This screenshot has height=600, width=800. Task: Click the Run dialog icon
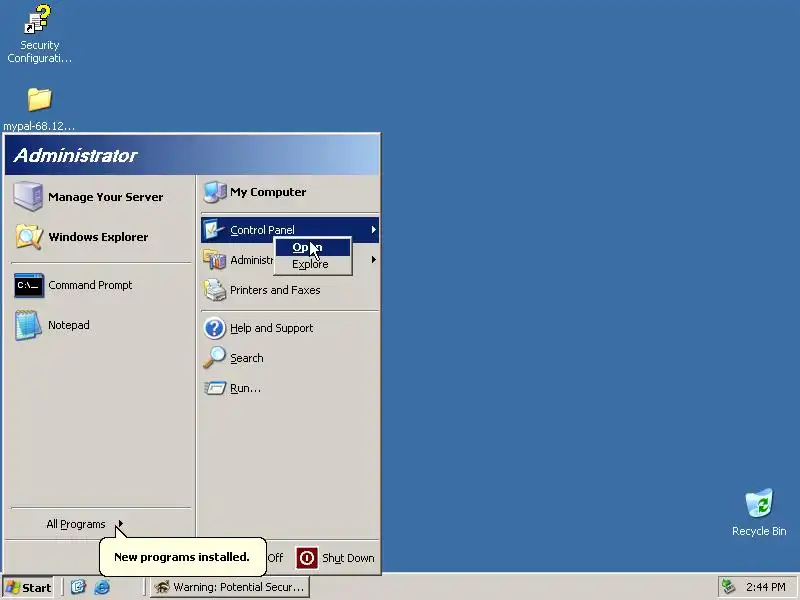214,388
